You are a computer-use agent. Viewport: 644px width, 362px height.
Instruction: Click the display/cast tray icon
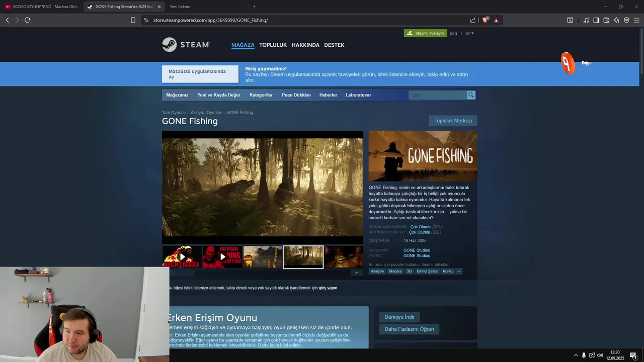click(x=592, y=355)
